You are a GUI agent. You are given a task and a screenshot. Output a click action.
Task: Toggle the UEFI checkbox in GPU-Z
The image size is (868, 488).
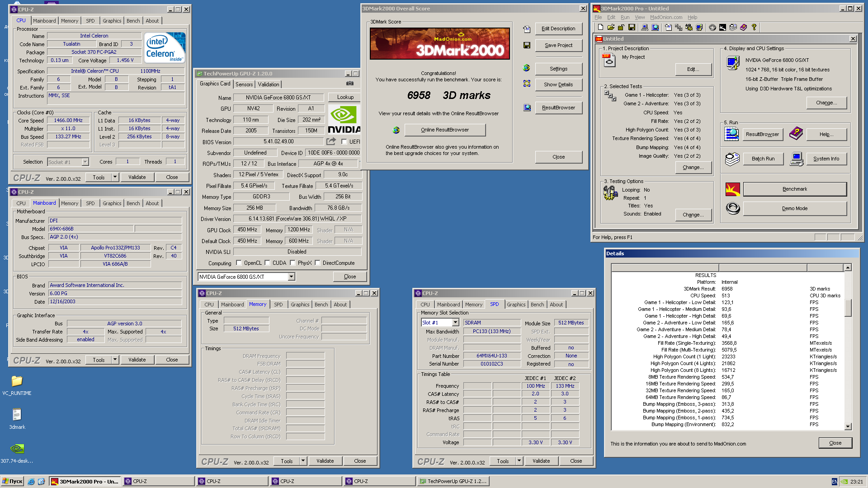[344, 142]
